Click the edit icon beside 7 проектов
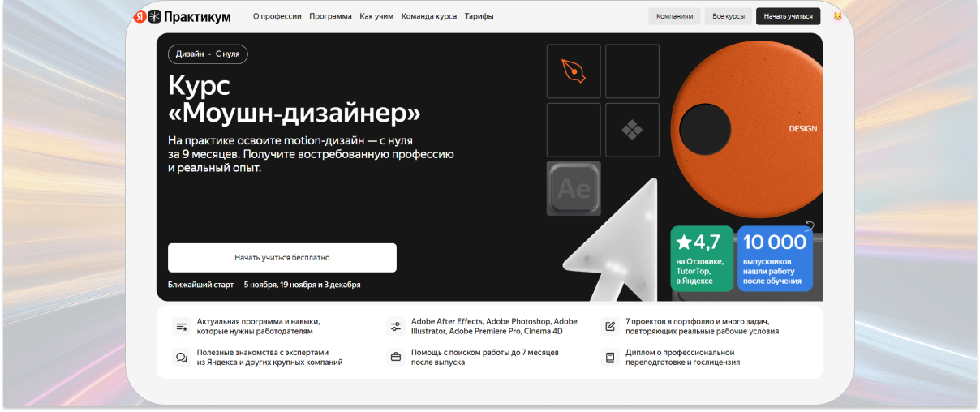Image resolution: width=980 pixels, height=412 pixels. pos(610,327)
